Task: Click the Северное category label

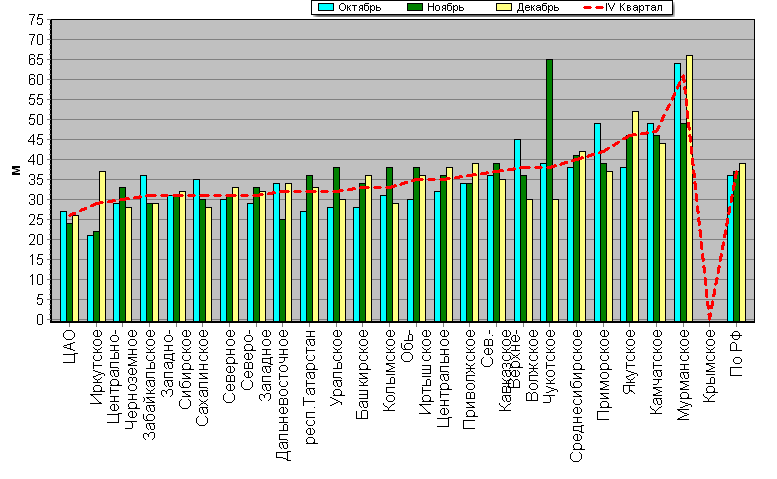Action: pos(229,367)
